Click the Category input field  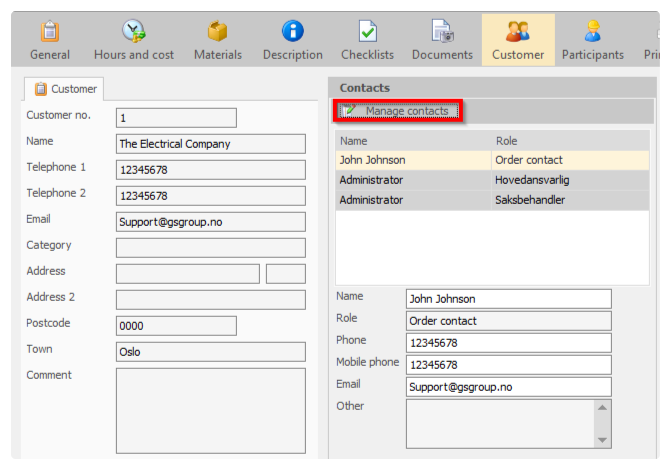point(211,248)
